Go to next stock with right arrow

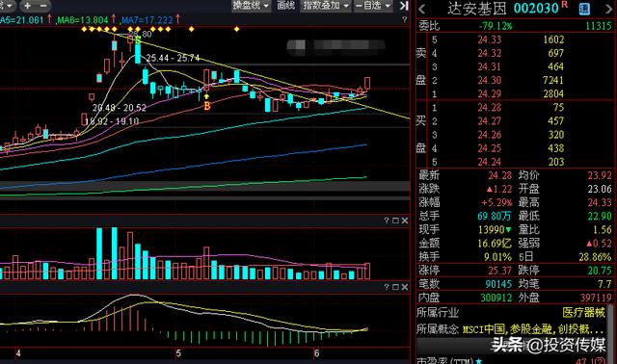(608, 9)
